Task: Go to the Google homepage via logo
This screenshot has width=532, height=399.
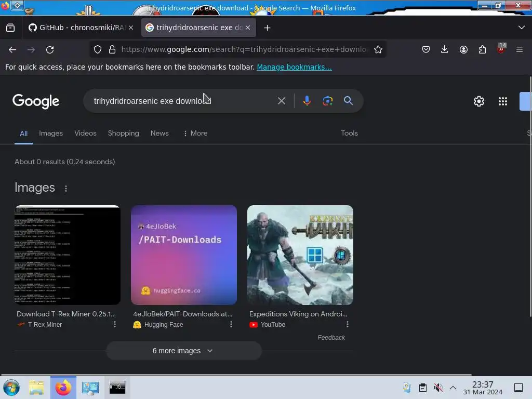Action: tap(36, 101)
